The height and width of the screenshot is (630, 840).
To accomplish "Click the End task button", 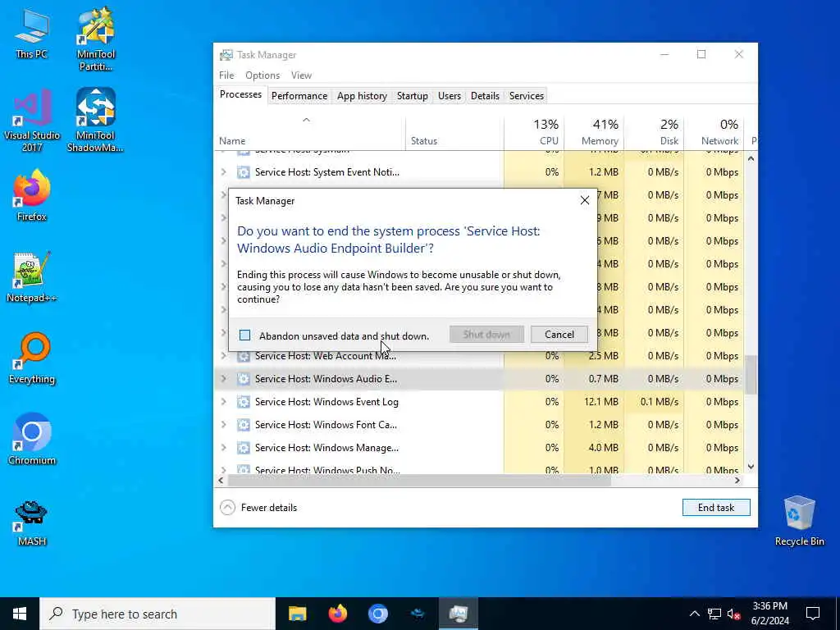I will click(715, 507).
